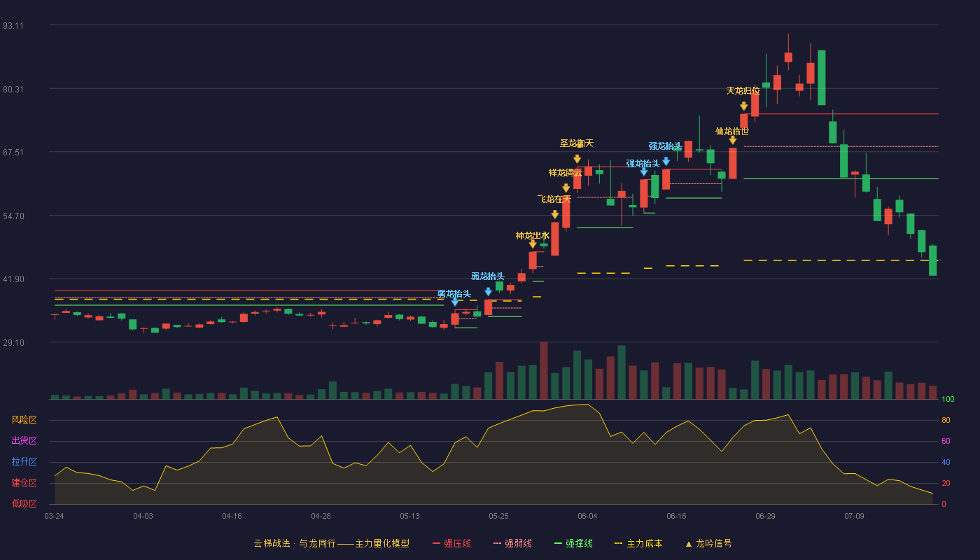Viewport: 980px width, 560px height.
Task: Click the 04-28 date label
Action: (x=321, y=516)
